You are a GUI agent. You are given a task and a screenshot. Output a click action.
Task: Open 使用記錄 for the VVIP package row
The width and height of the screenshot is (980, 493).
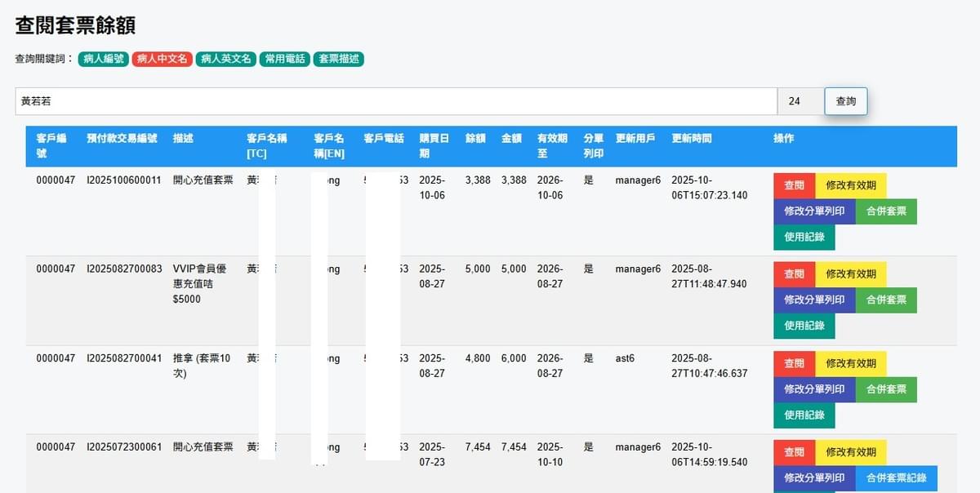click(804, 325)
